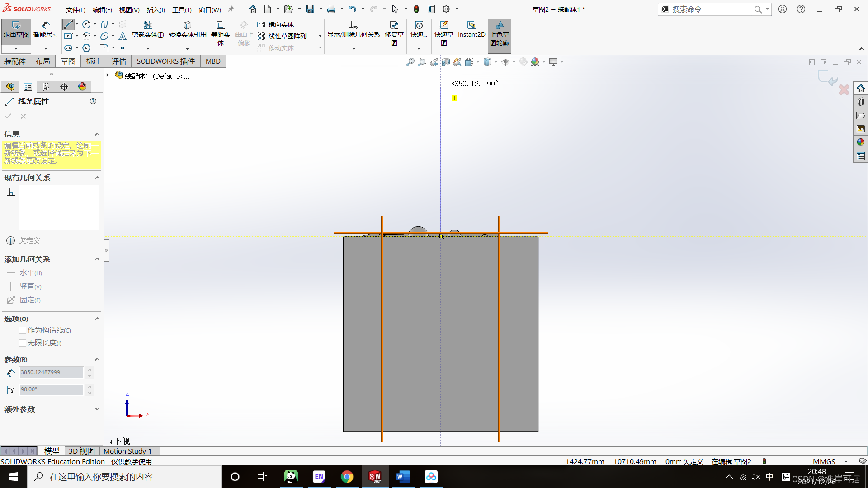The height and width of the screenshot is (488, 868).
Task: Add Vertical (竖直) relation
Action: tap(30, 286)
